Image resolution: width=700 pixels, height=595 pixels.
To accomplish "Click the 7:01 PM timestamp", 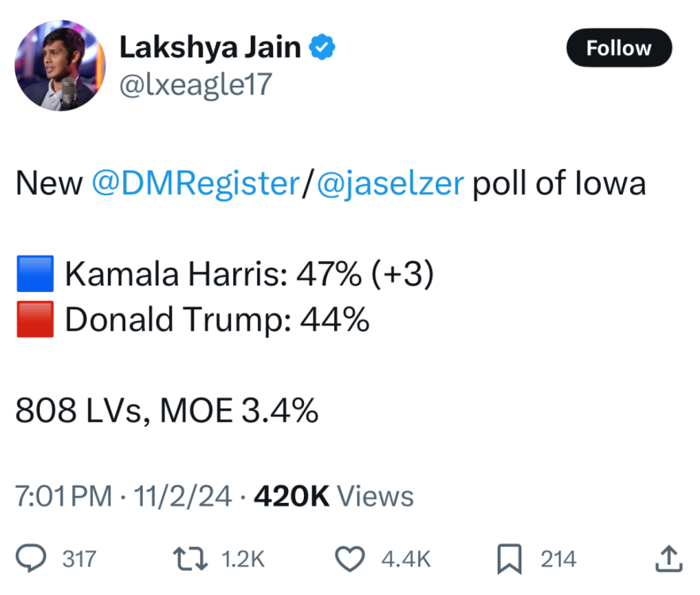I will pos(63,497).
